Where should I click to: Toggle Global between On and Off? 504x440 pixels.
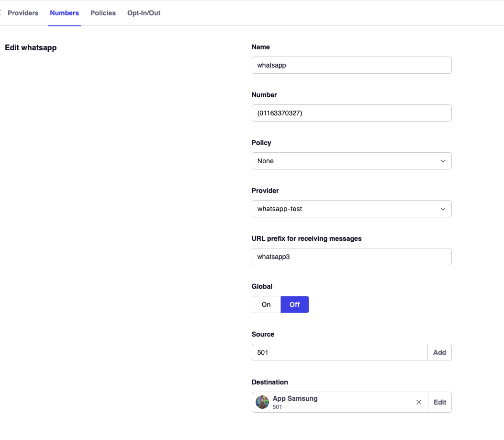tap(280, 305)
